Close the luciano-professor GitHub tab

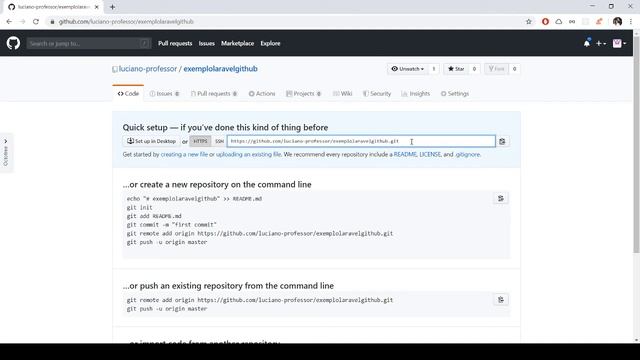(x=97, y=7)
